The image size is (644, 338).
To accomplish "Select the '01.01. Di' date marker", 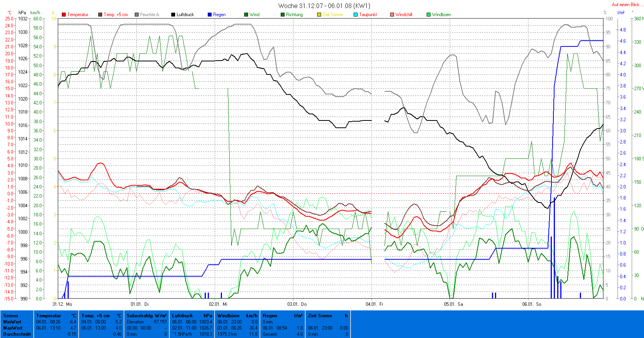I will point(139,304).
